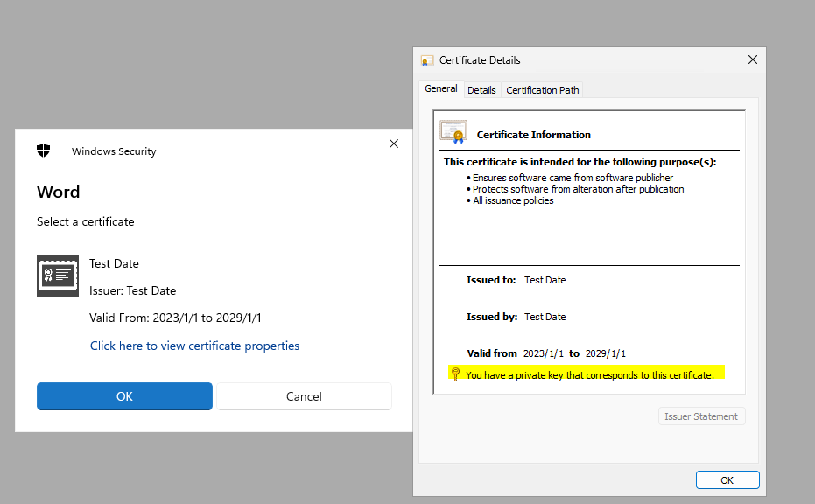Image resolution: width=815 pixels, height=504 pixels.
Task: Click 'Issuer: Test Date' text
Action: pos(132,290)
